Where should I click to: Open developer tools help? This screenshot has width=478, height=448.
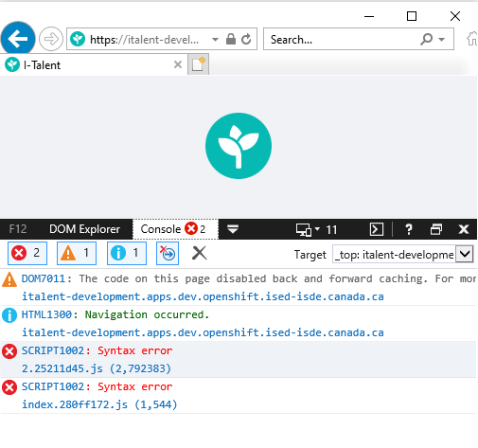[409, 229]
